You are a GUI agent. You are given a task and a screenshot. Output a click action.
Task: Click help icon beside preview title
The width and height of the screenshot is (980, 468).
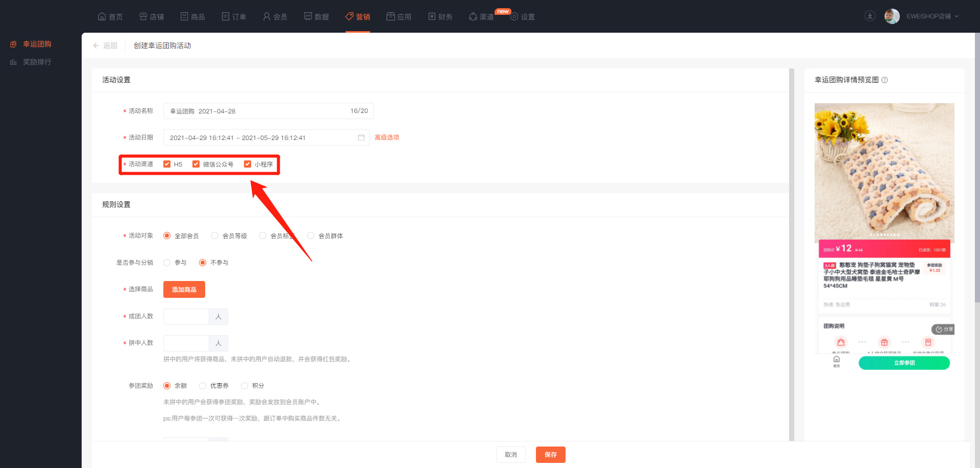[x=885, y=80]
